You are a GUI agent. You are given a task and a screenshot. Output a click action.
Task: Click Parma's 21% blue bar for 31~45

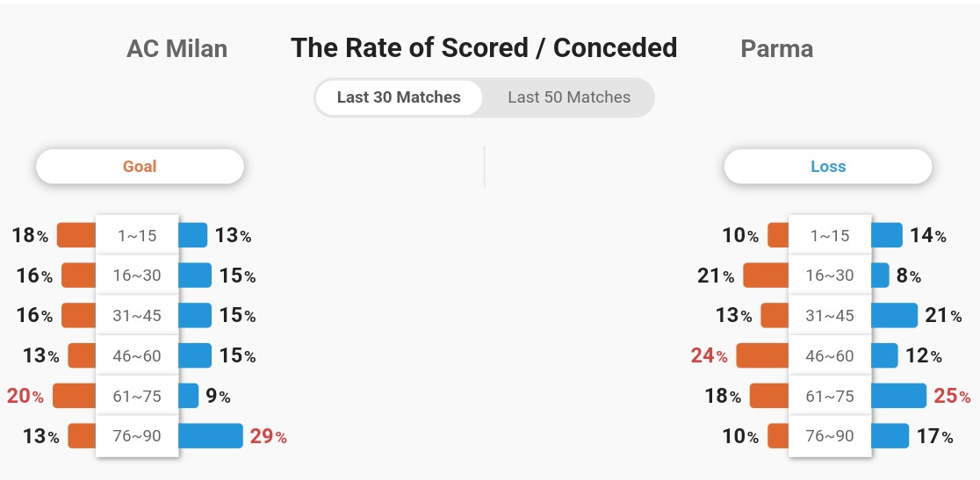(x=894, y=315)
